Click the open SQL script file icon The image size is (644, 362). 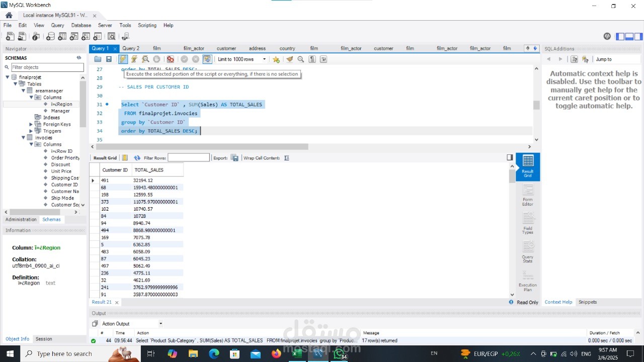coord(22,36)
